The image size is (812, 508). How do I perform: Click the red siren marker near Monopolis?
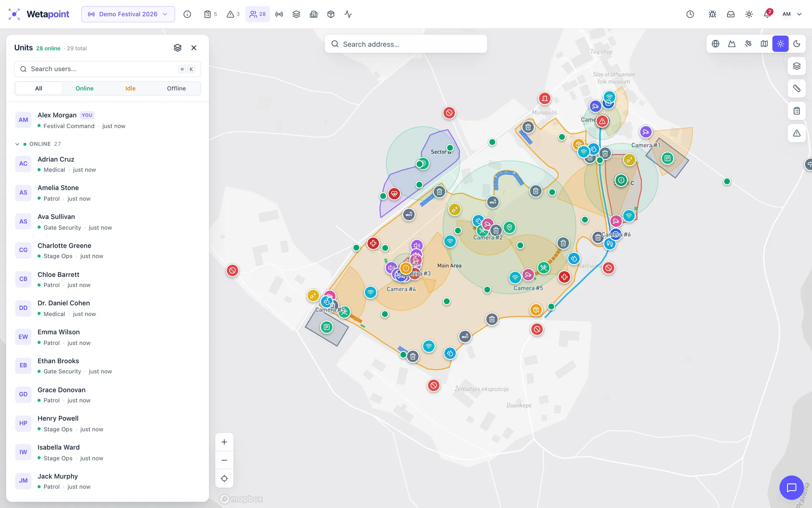pyautogui.click(x=545, y=99)
